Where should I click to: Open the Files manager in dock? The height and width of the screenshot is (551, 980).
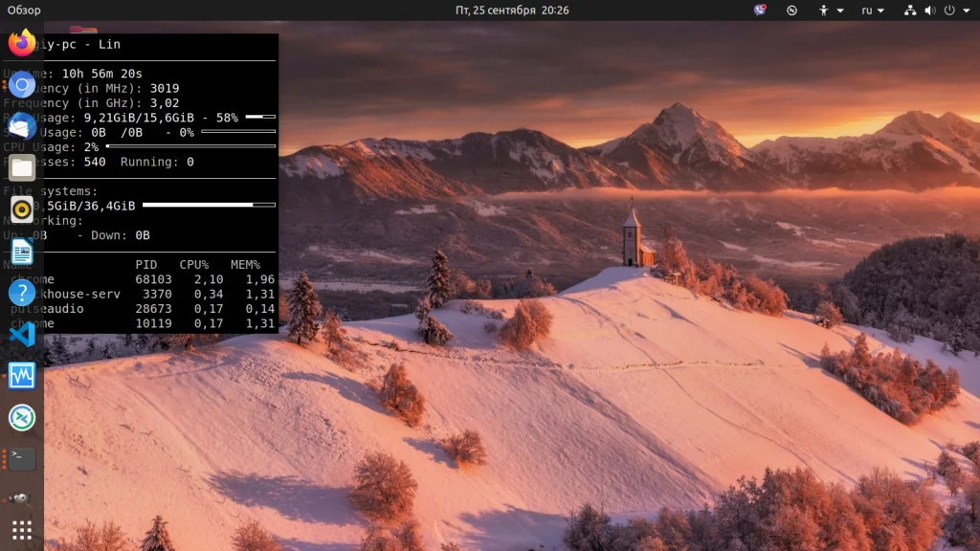[21, 168]
